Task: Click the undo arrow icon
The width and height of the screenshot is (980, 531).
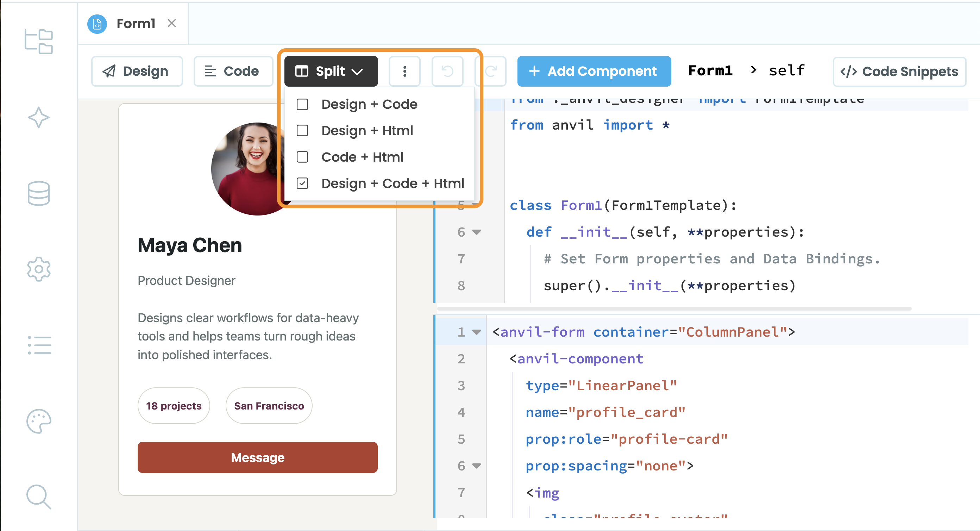Action: pos(447,71)
